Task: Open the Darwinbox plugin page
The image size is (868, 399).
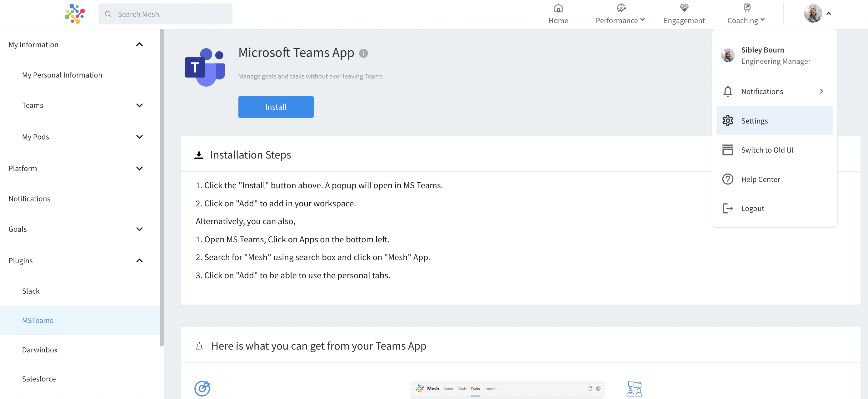Action: click(x=40, y=350)
